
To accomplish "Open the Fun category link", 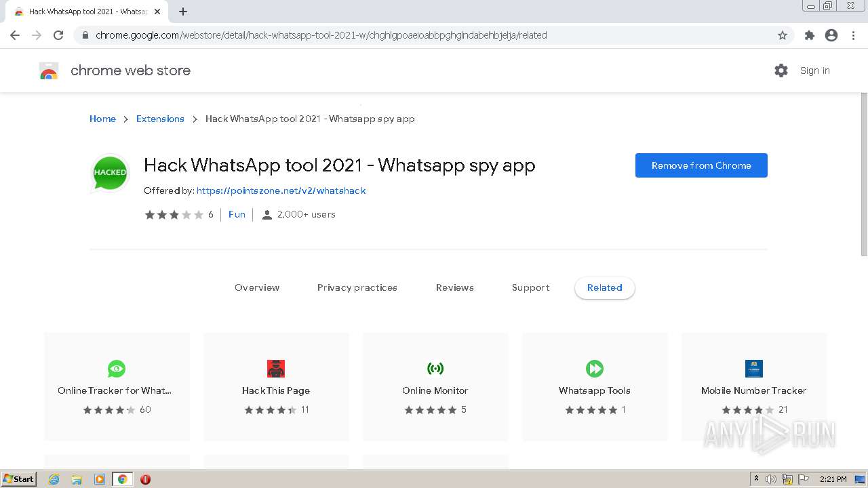I will [237, 215].
